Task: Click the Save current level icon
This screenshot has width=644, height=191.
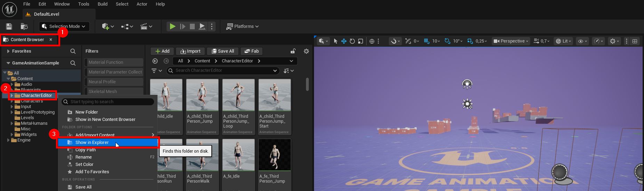Action: 9,26
